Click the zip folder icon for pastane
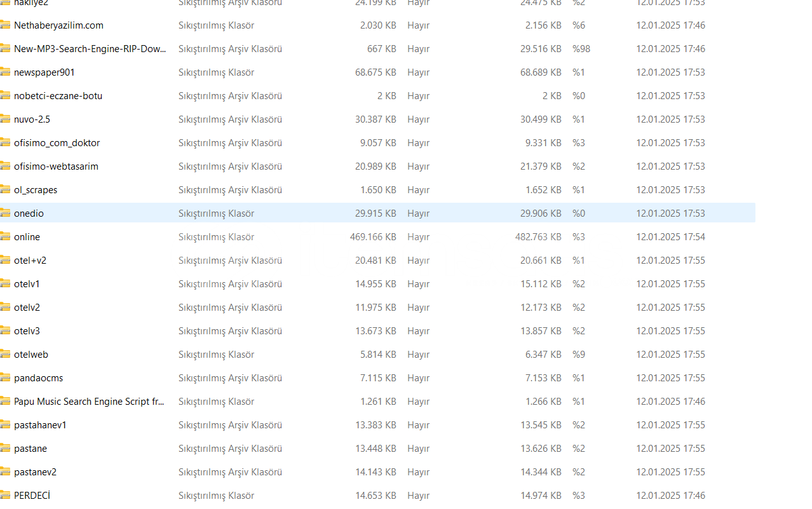The height and width of the screenshot is (509, 812). point(5,449)
